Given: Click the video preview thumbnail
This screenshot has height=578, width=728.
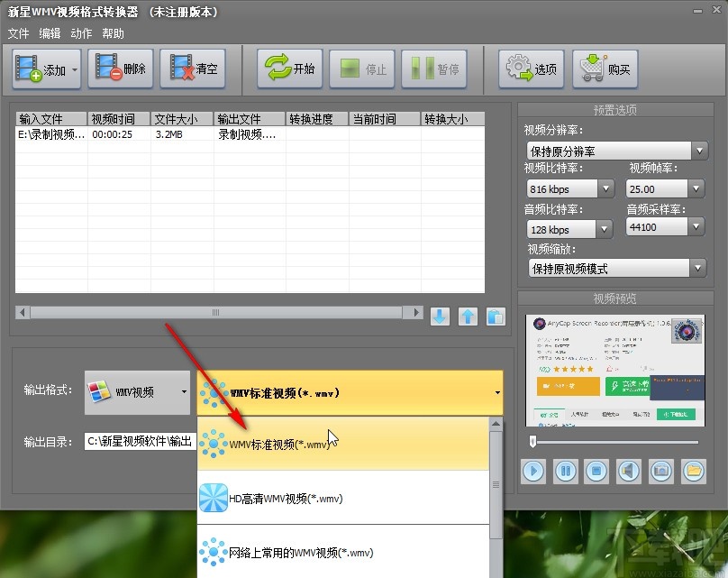Looking at the screenshot, I should (615, 371).
